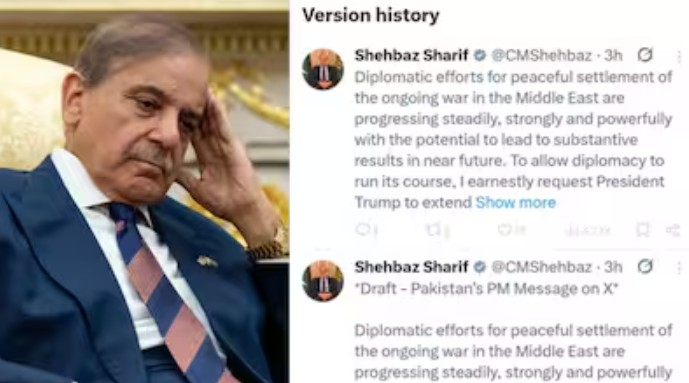Open profile avatar of the first tweet
The height and width of the screenshot is (383, 689).
pos(323,69)
